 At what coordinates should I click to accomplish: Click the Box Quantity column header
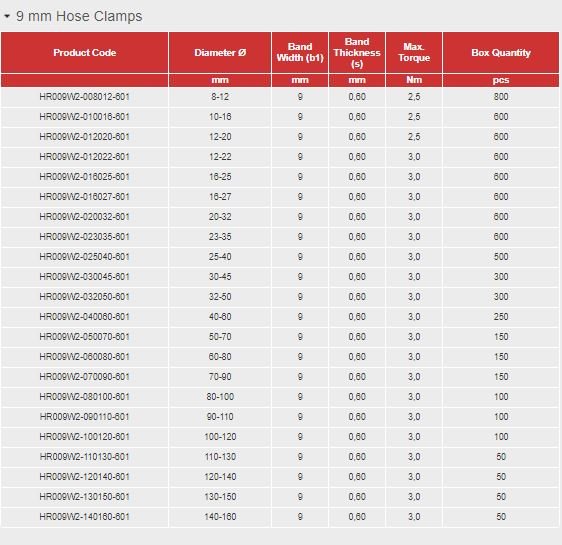501,53
